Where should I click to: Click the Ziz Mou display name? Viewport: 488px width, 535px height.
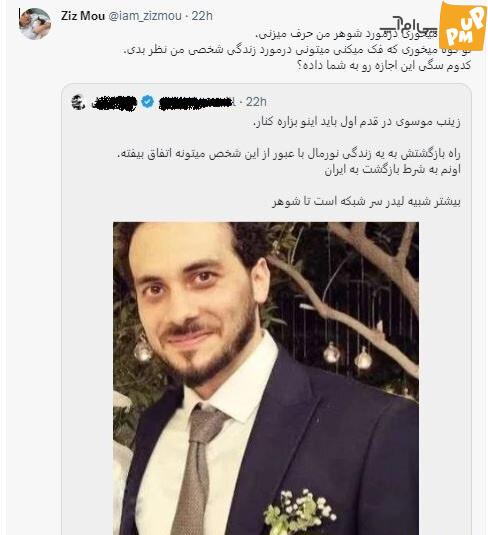(x=83, y=16)
